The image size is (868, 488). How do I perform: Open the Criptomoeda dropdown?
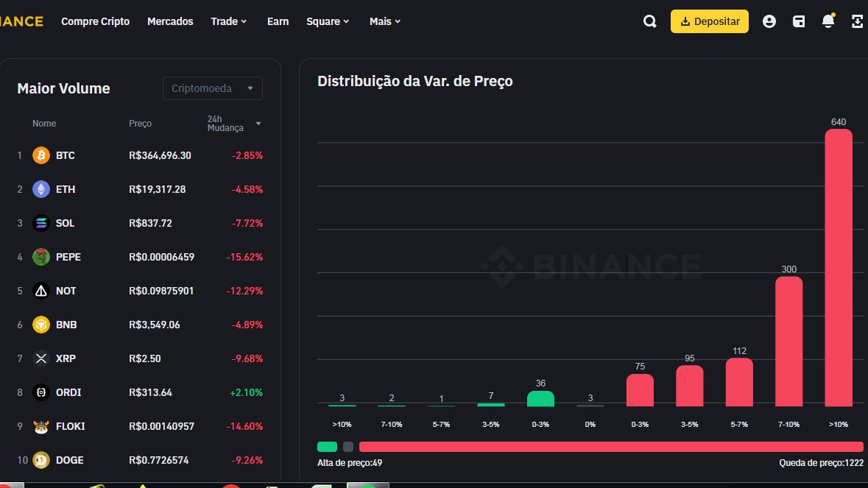(x=213, y=88)
